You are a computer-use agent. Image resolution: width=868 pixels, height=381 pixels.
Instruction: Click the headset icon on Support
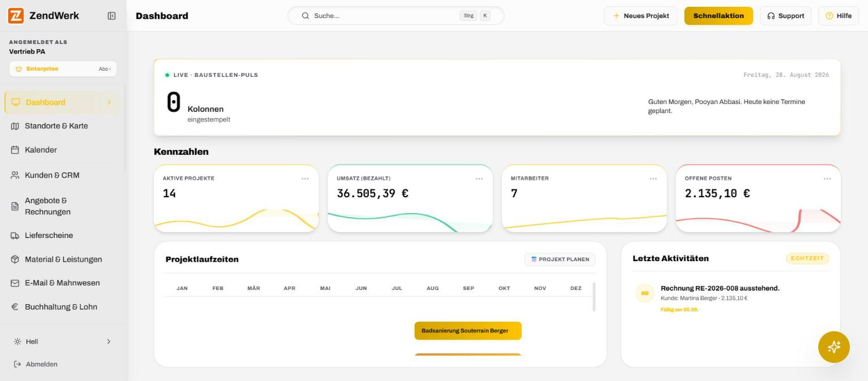click(x=771, y=16)
